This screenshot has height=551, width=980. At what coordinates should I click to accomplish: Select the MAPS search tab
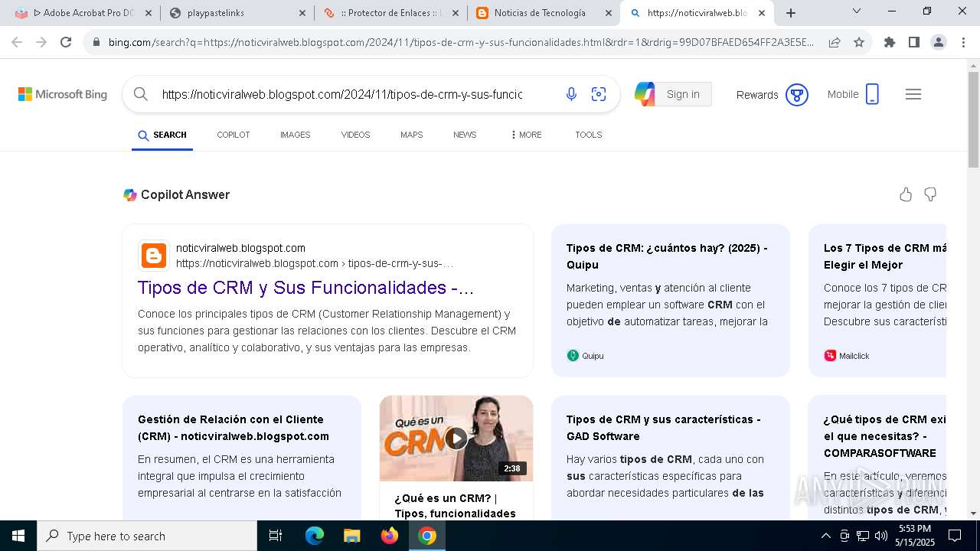[x=411, y=135]
